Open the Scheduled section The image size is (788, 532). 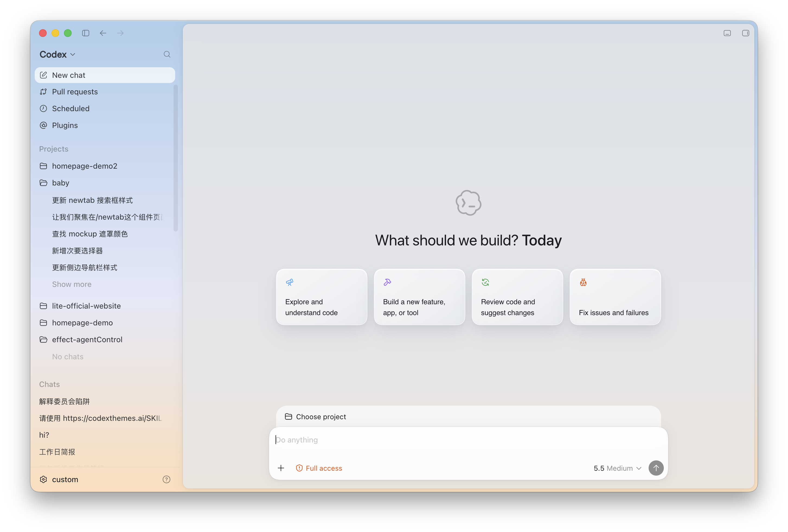tap(105, 108)
